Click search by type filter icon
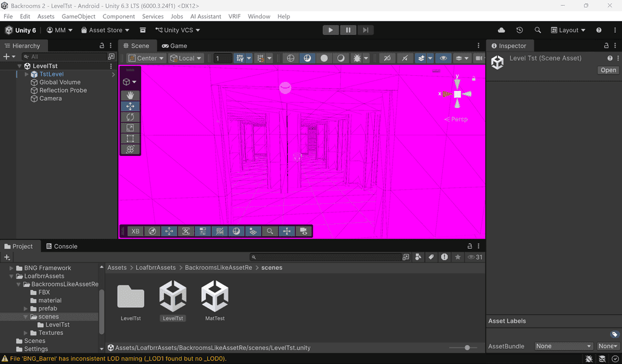This screenshot has height=364, width=622. point(418,257)
